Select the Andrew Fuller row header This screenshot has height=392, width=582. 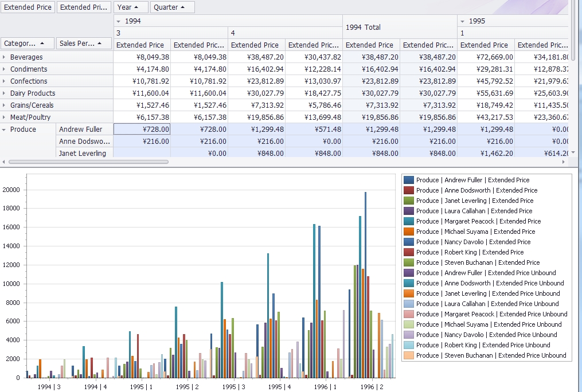click(84, 130)
